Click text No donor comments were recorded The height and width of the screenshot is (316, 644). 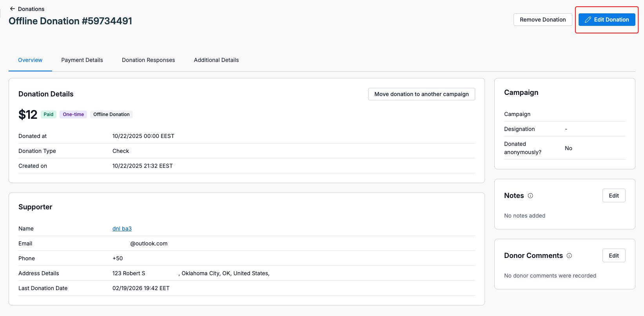(550, 276)
